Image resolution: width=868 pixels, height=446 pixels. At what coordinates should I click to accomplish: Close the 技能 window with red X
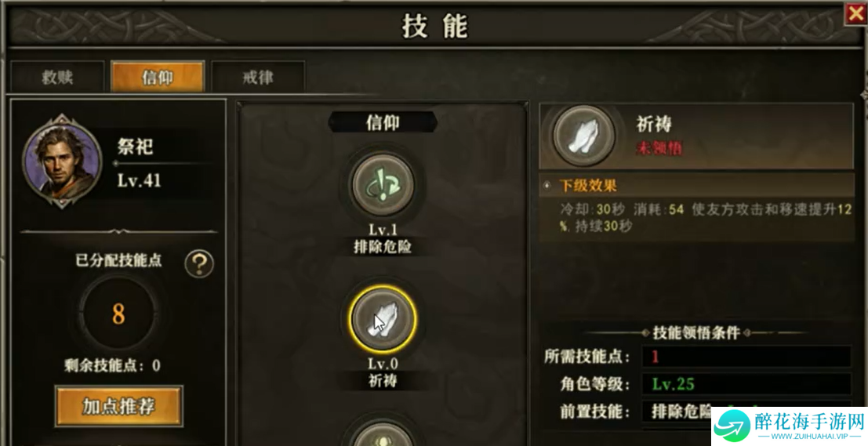[x=855, y=13]
